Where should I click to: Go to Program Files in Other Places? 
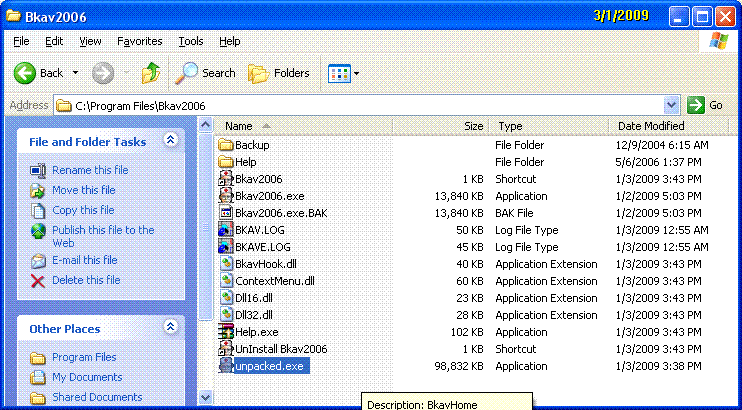coord(84,357)
